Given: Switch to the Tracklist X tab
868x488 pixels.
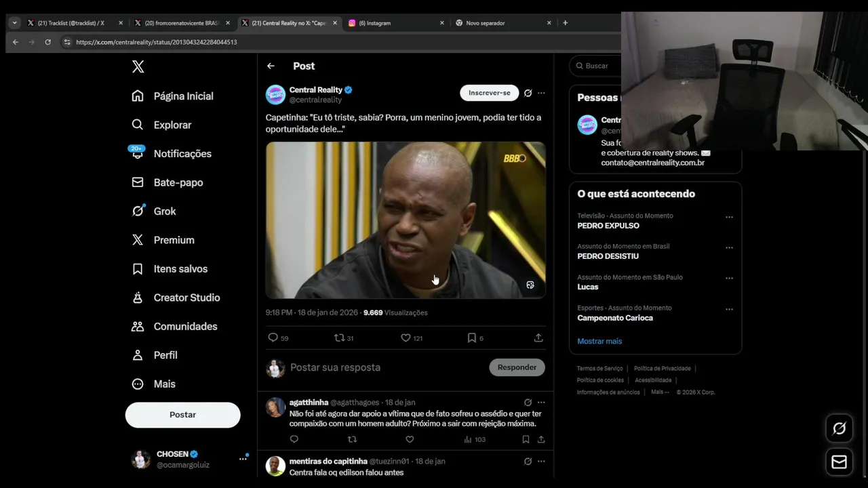Looking at the screenshot, I should coord(75,23).
